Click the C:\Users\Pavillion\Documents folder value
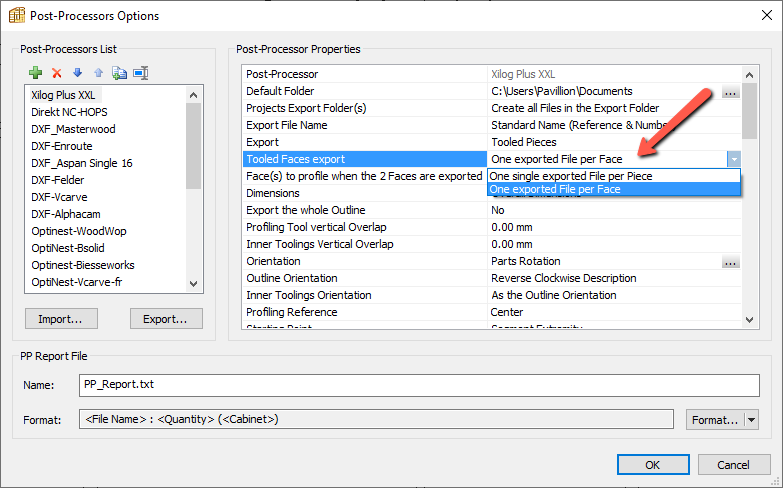This screenshot has width=783, height=488. pos(562,91)
